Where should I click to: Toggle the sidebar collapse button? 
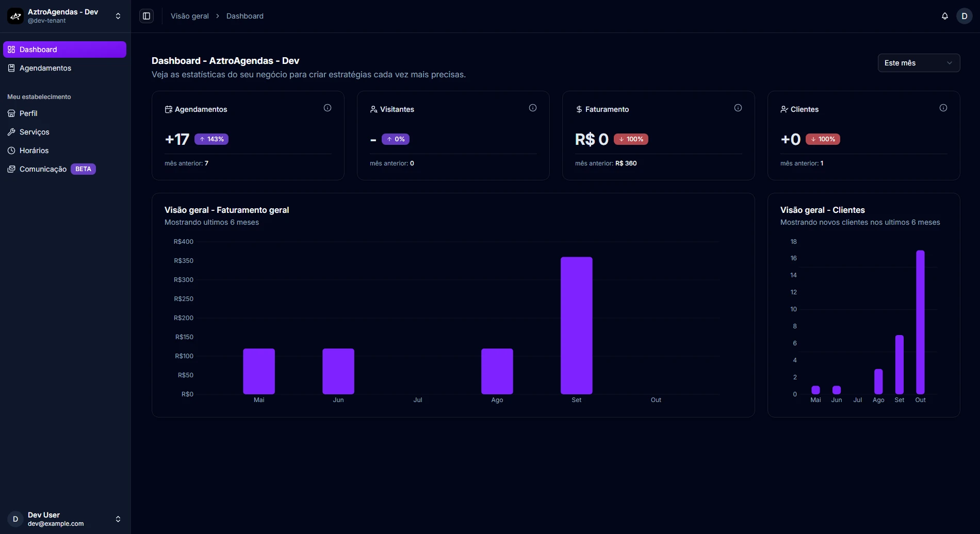click(146, 16)
